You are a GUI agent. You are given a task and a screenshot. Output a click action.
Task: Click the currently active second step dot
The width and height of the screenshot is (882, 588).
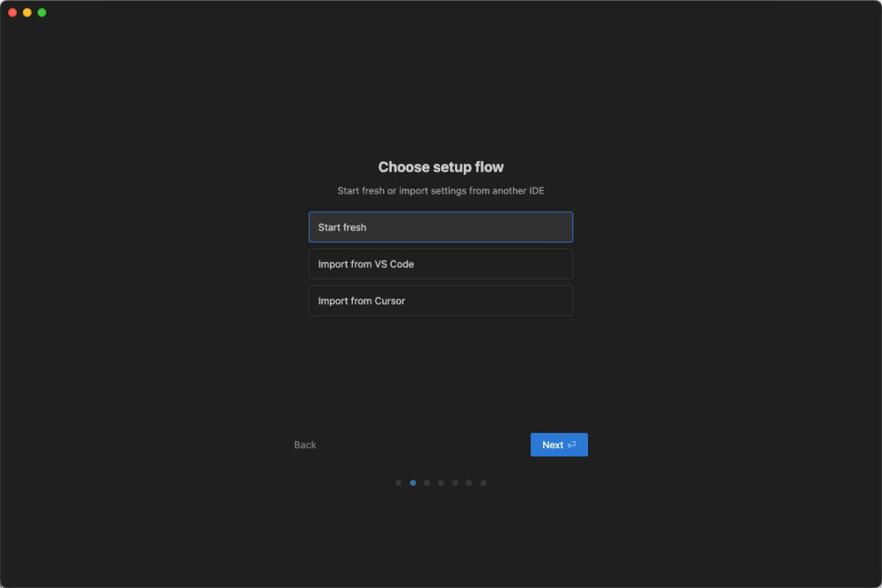[x=412, y=483]
